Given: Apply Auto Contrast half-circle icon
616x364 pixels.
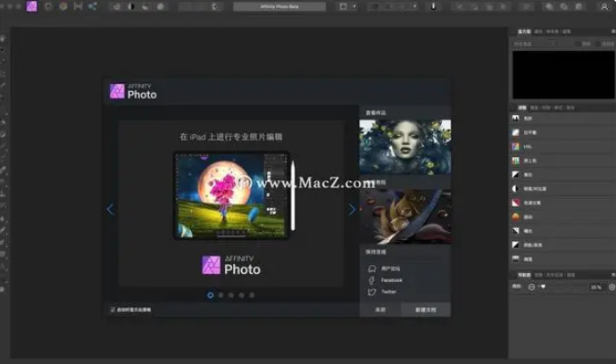Looking at the screenshot, I should pyautogui.click(x=131, y=6).
